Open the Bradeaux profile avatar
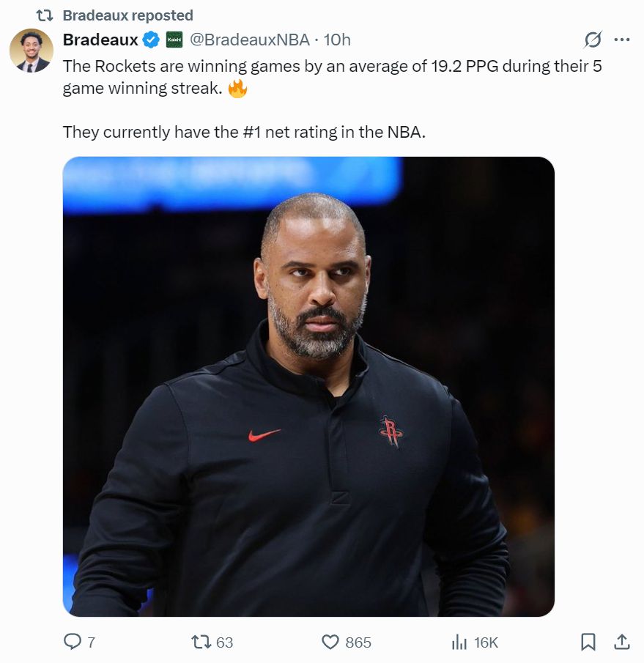Screen dimensions: 644x663 (31, 51)
